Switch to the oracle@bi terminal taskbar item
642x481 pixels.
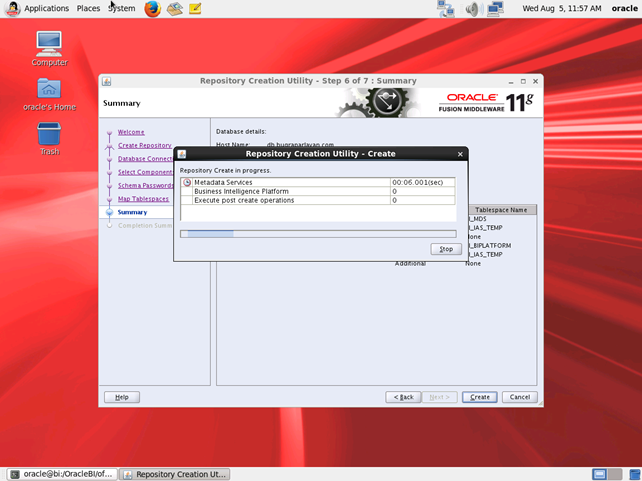[63, 474]
